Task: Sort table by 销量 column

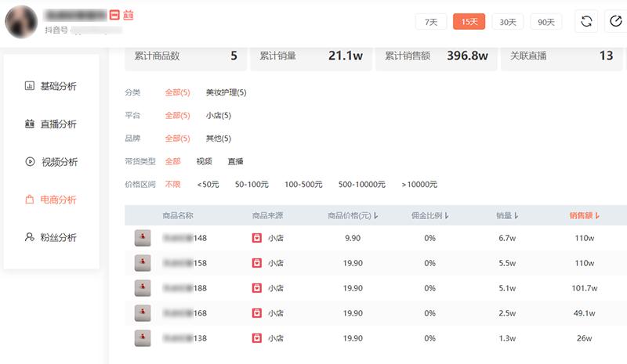Action: [507, 215]
